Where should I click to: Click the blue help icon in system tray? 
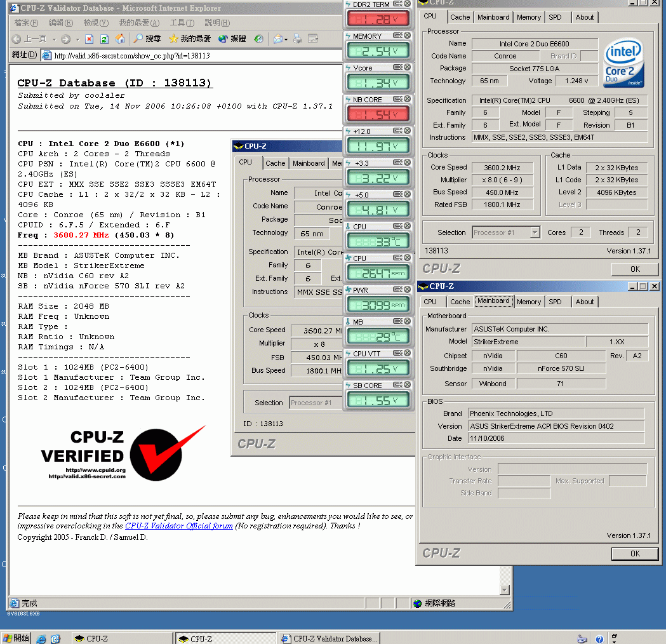[x=599, y=639]
